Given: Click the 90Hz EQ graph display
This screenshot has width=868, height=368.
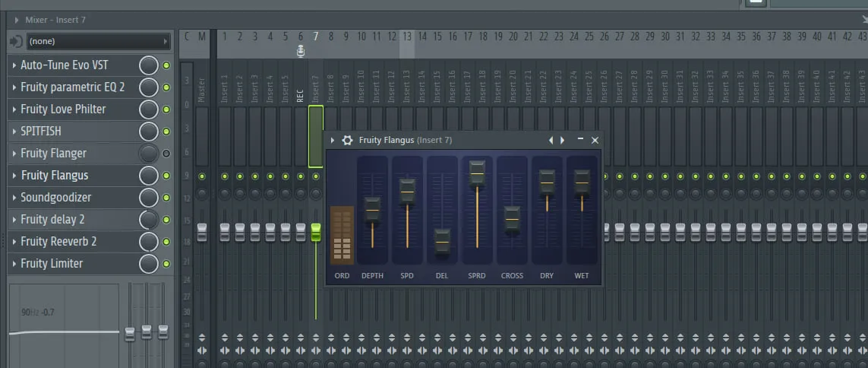Looking at the screenshot, I should tap(65, 326).
